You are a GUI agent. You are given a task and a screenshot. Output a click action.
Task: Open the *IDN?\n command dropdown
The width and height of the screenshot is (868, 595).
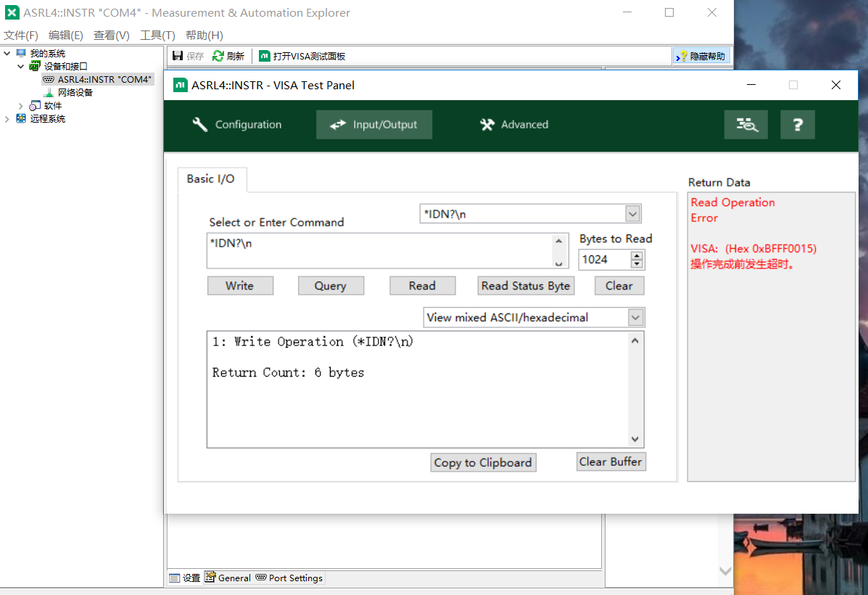[x=633, y=214]
